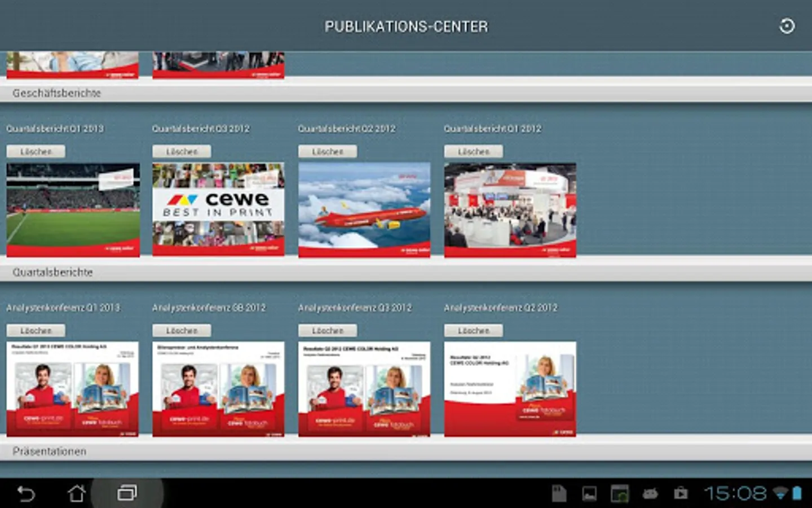Open the picture notification icon
Screen dimensions: 812x508
(589, 494)
